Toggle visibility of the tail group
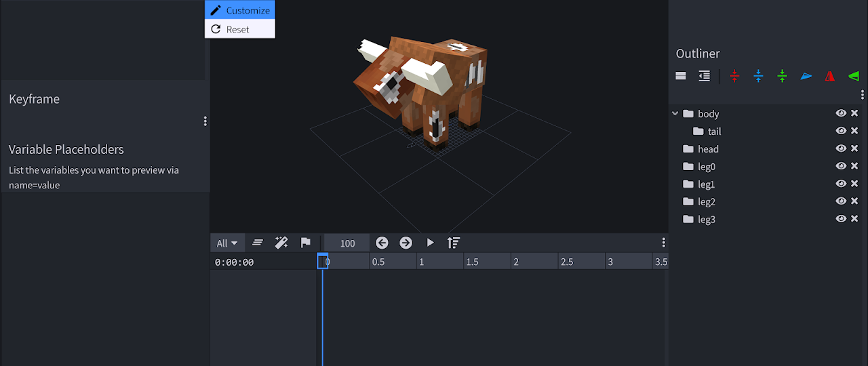This screenshot has height=366, width=868. 841,131
